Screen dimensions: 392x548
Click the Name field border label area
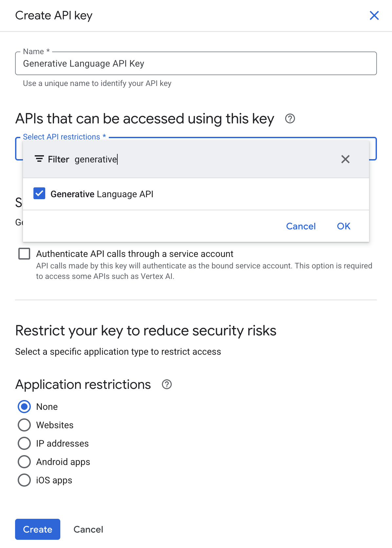tap(34, 51)
